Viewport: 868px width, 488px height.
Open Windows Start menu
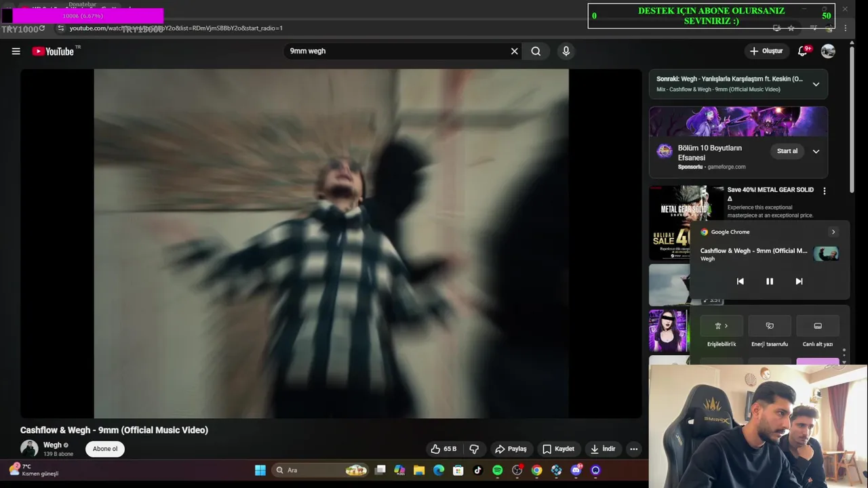[260, 470]
